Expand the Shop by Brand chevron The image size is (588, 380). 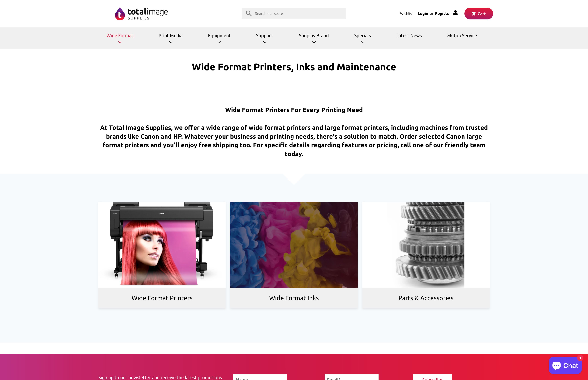click(314, 42)
